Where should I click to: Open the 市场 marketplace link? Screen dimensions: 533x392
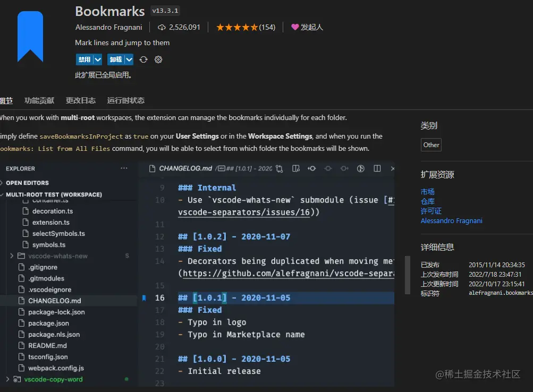point(427,192)
